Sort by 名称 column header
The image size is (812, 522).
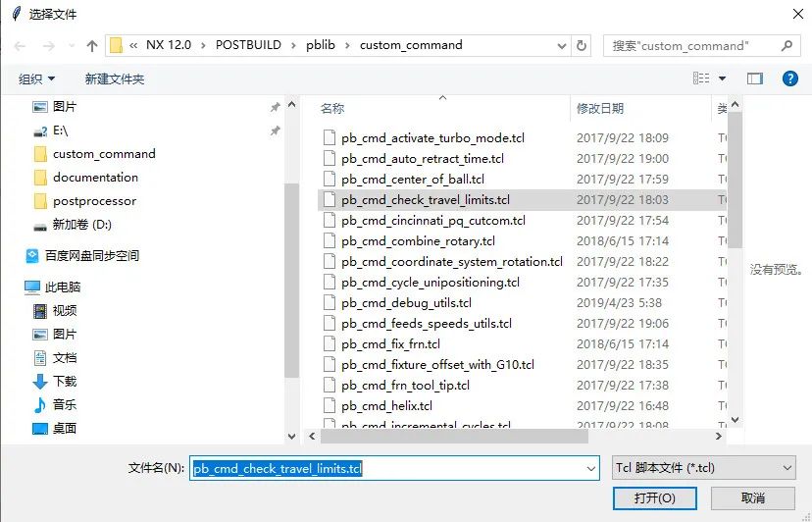coord(331,108)
